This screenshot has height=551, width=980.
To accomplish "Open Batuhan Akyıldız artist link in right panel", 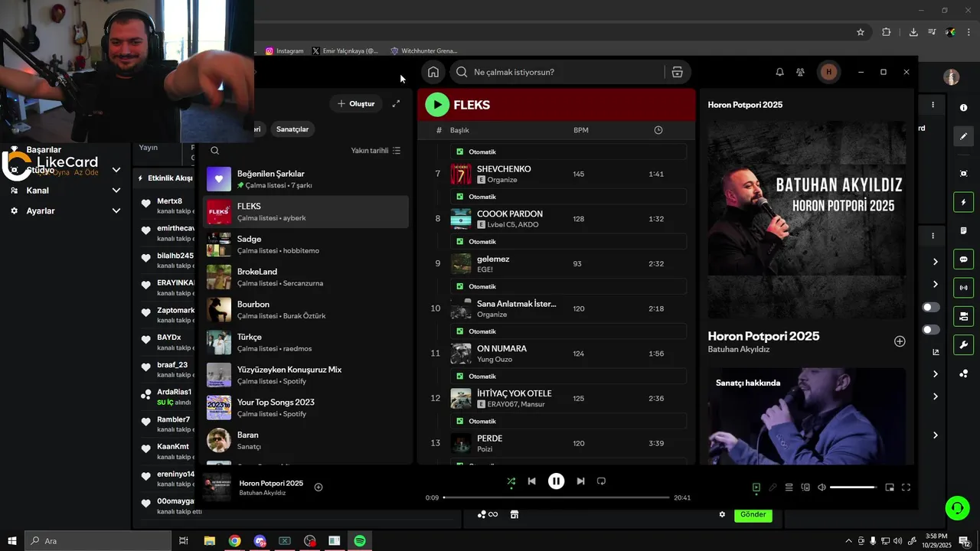I will point(739,350).
